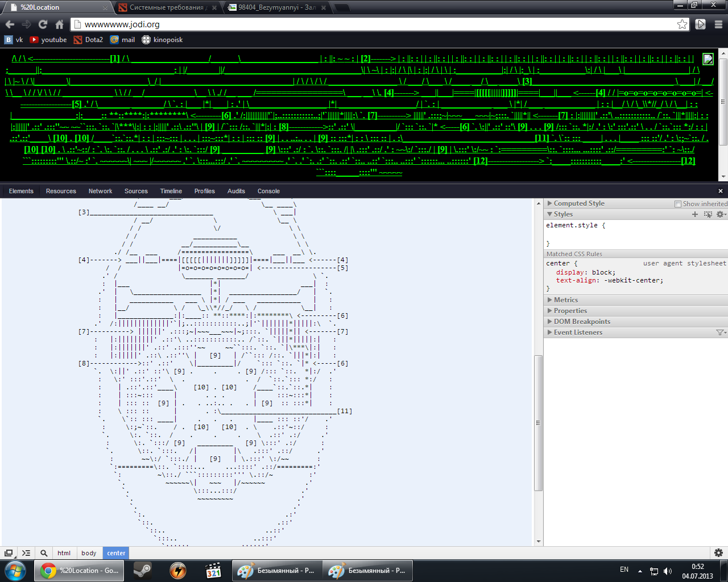The width and height of the screenshot is (728, 582).
Task: Click the DevTools search magnifier icon
Action: [44, 553]
